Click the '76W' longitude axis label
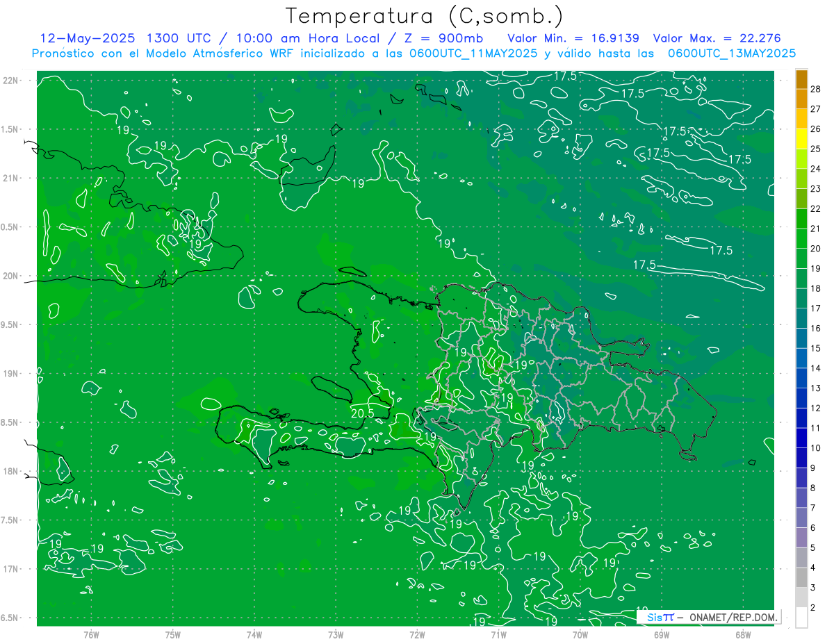Image resolution: width=834 pixels, height=644 pixels. tap(91, 634)
